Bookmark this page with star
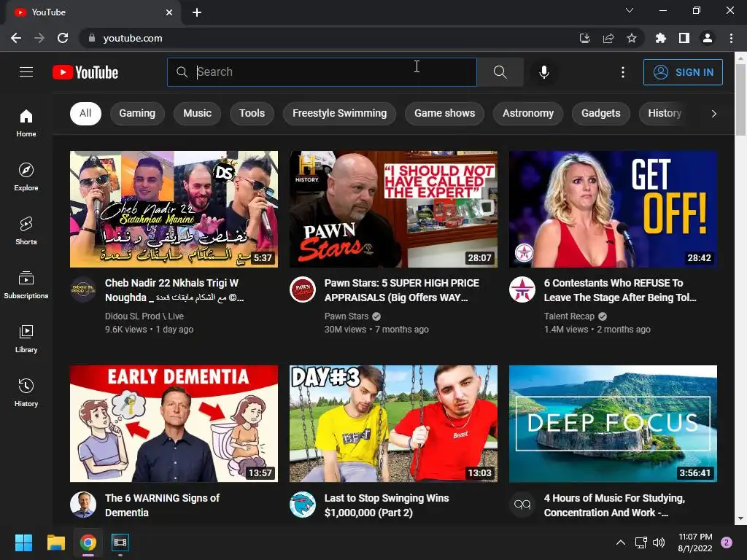The image size is (747, 560). point(632,38)
